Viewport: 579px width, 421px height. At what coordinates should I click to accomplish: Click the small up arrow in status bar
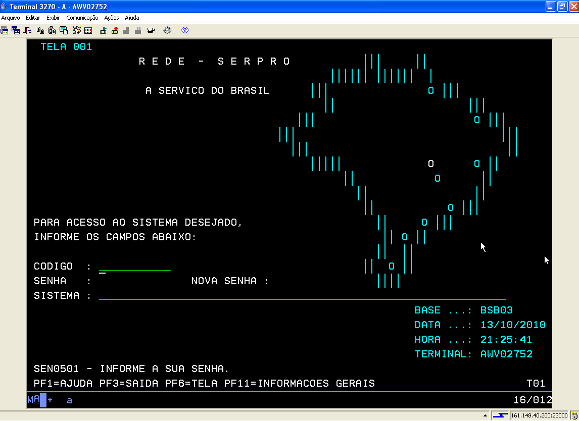(485, 416)
